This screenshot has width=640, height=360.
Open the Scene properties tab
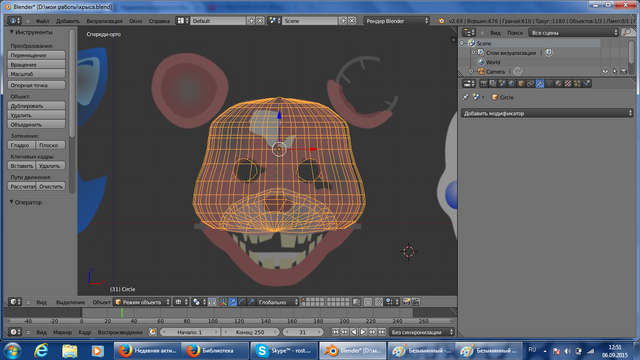click(502, 84)
